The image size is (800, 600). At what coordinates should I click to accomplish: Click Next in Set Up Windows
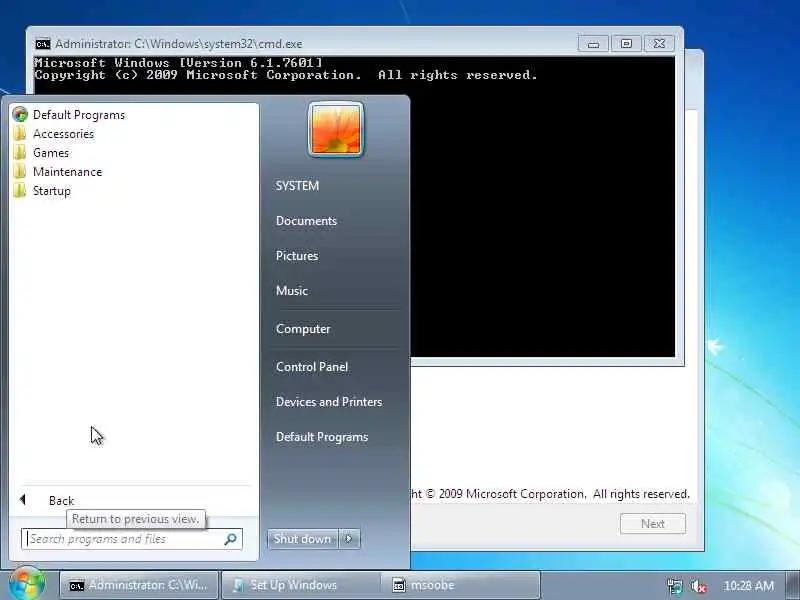653,523
